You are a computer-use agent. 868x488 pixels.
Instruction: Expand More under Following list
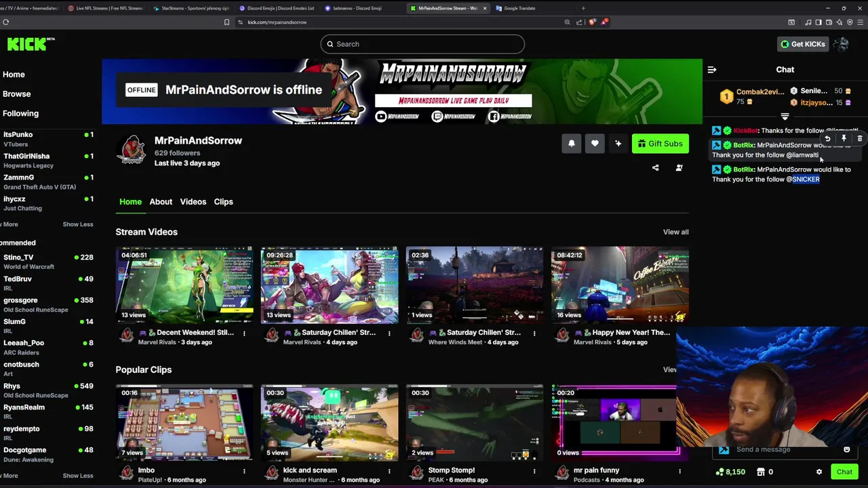pos(9,224)
